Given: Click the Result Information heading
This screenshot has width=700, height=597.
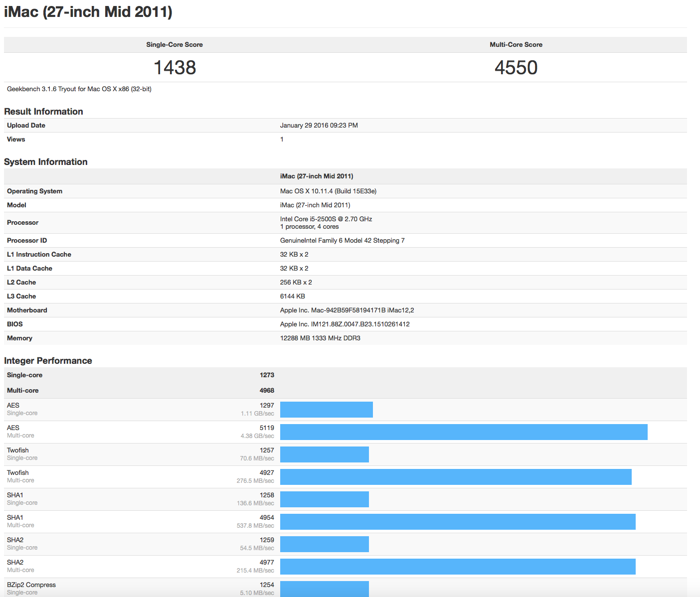Looking at the screenshot, I should click(x=43, y=112).
